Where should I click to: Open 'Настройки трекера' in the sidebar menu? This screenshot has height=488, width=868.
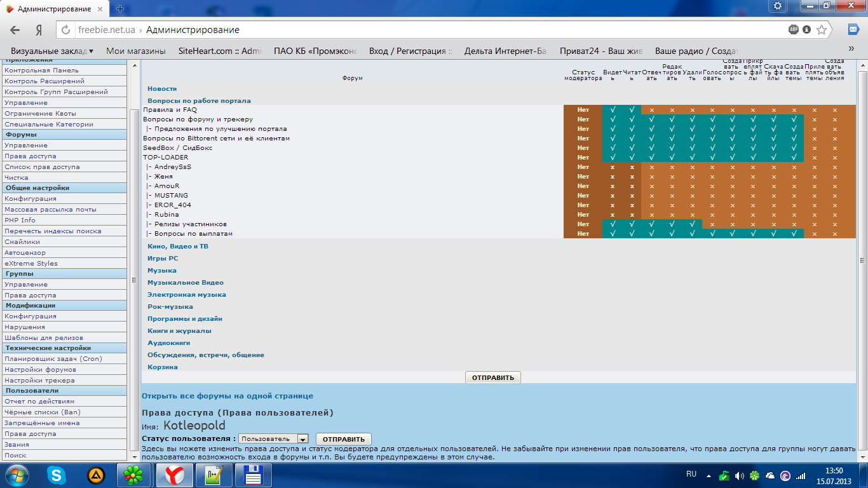point(39,380)
